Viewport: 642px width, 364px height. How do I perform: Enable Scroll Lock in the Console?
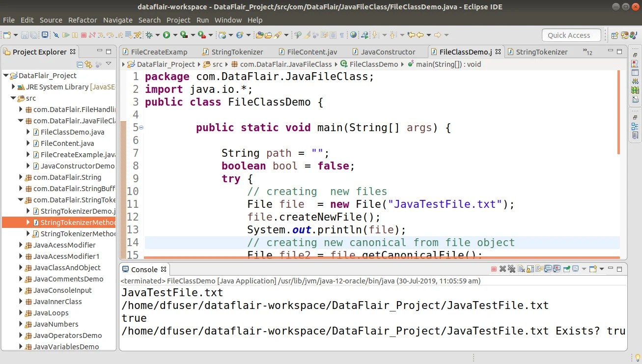coord(530,268)
